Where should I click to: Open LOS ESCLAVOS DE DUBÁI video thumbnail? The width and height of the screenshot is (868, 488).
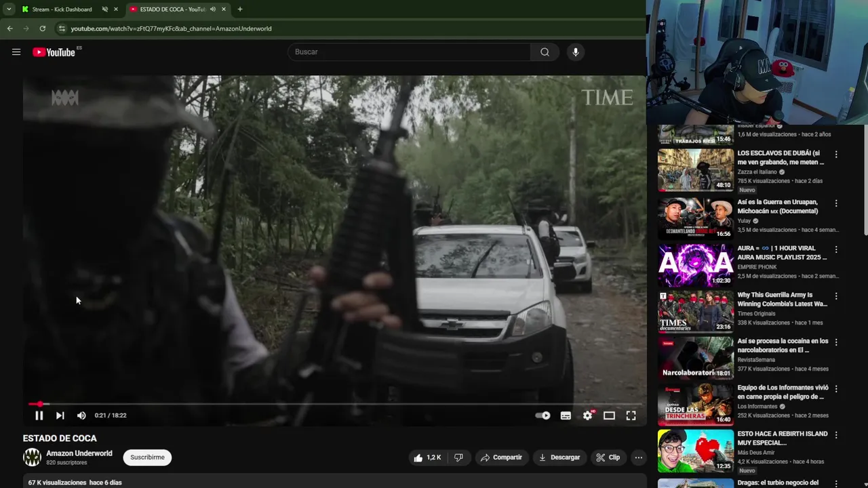tap(696, 170)
